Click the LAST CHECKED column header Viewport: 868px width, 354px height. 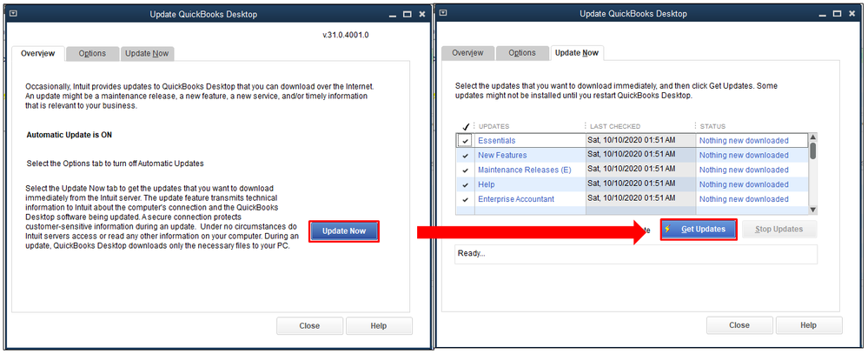pyautogui.click(x=615, y=126)
